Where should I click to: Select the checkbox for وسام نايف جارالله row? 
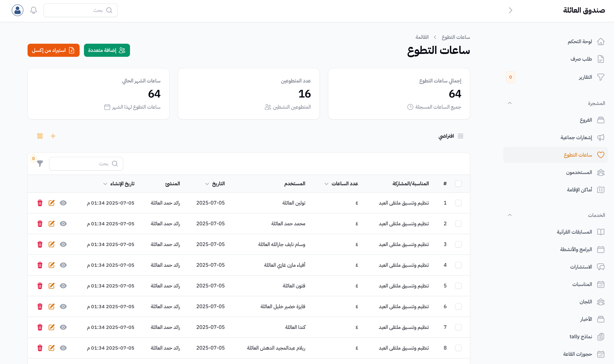(x=458, y=244)
